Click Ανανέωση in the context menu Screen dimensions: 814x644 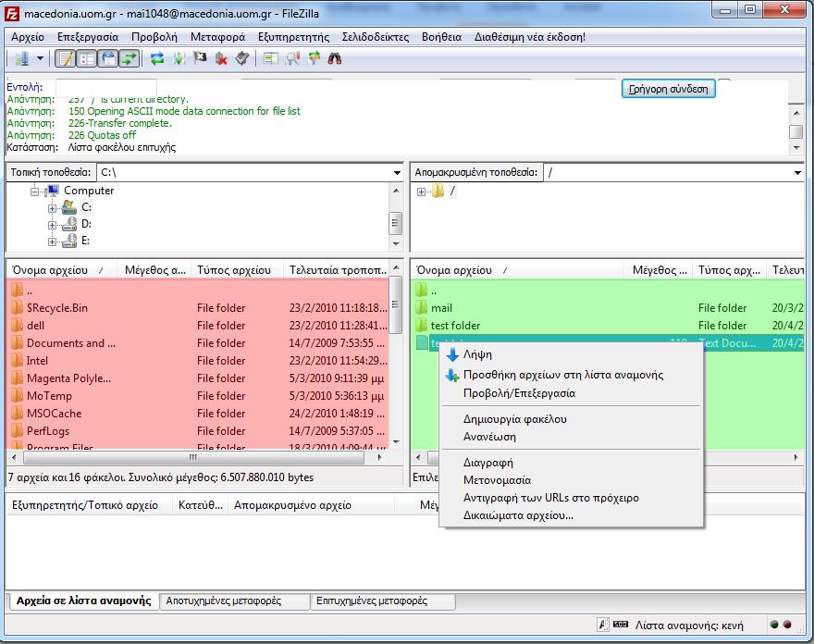[x=571, y=436]
